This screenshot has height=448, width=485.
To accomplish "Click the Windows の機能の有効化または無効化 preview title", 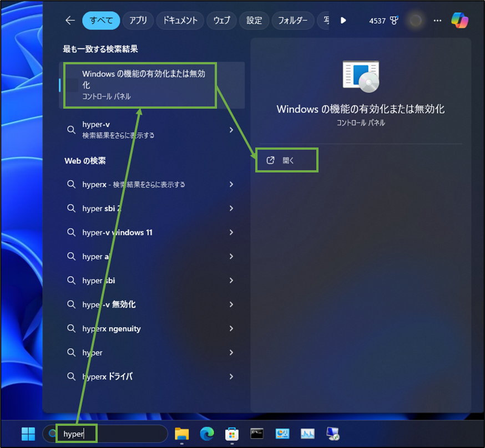I will (361, 109).
